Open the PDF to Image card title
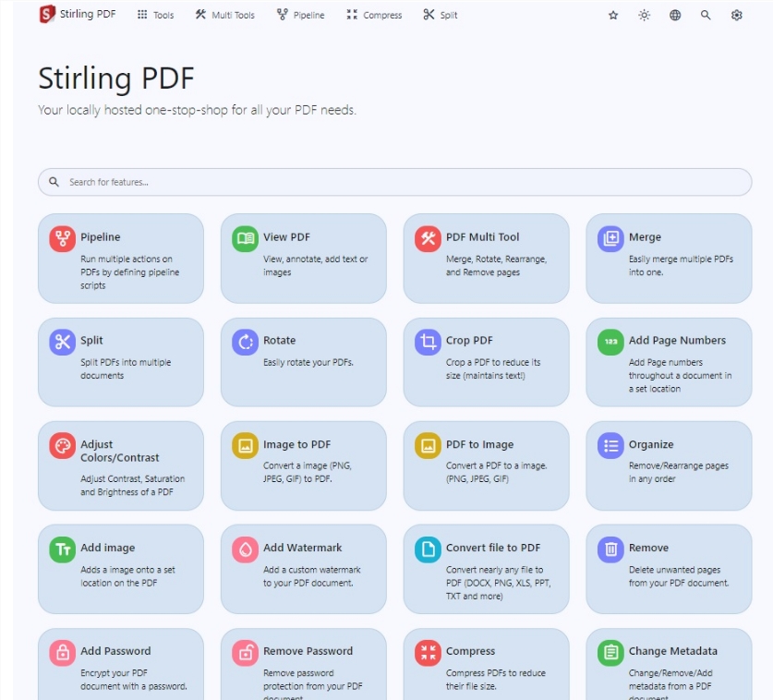Screen dimensions: 773x700 pyautogui.click(x=479, y=444)
